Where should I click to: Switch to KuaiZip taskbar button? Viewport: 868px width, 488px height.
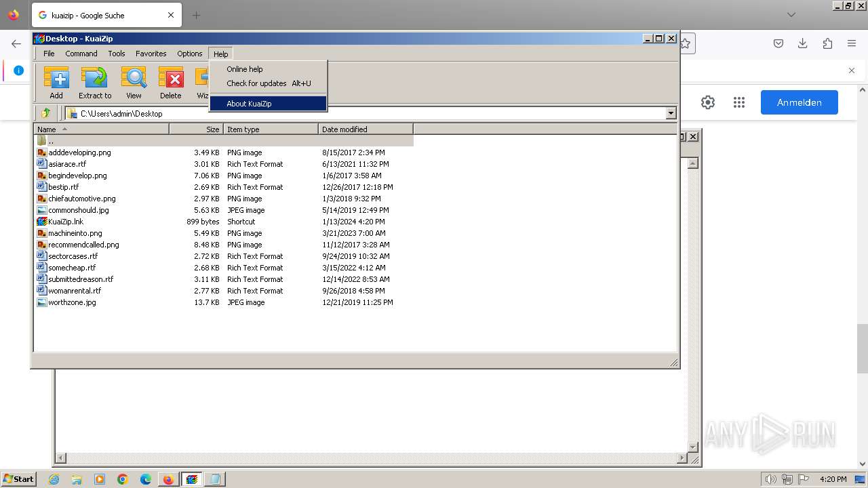click(x=192, y=479)
